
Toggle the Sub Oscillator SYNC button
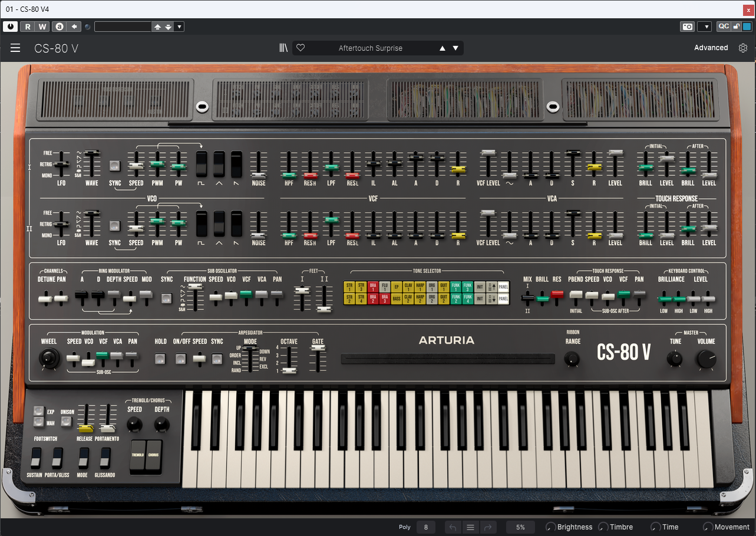pyautogui.click(x=167, y=298)
